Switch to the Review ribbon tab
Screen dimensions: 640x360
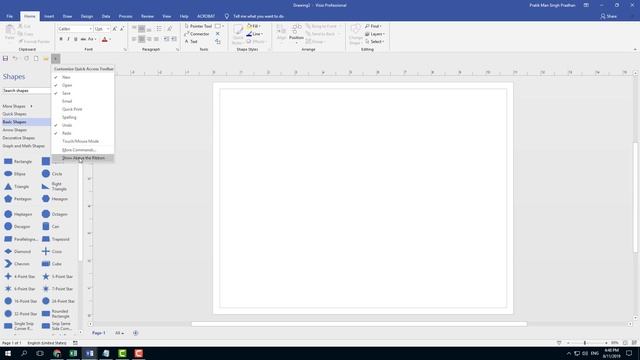coord(147,16)
